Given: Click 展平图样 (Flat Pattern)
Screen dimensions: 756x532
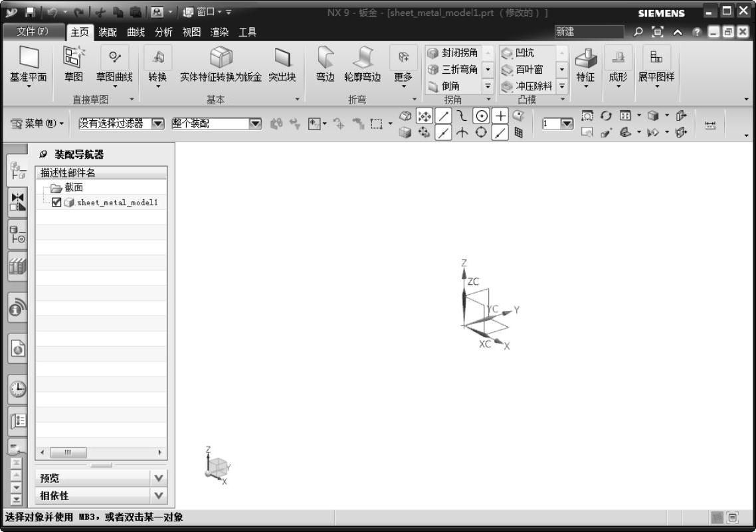Looking at the screenshot, I should pyautogui.click(x=656, y=66).
